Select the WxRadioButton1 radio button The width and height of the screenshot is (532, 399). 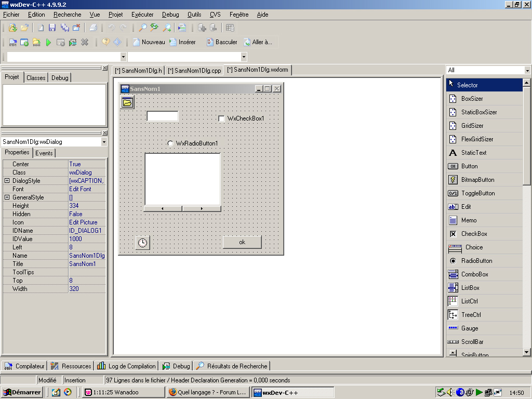[x=170, y=143]
